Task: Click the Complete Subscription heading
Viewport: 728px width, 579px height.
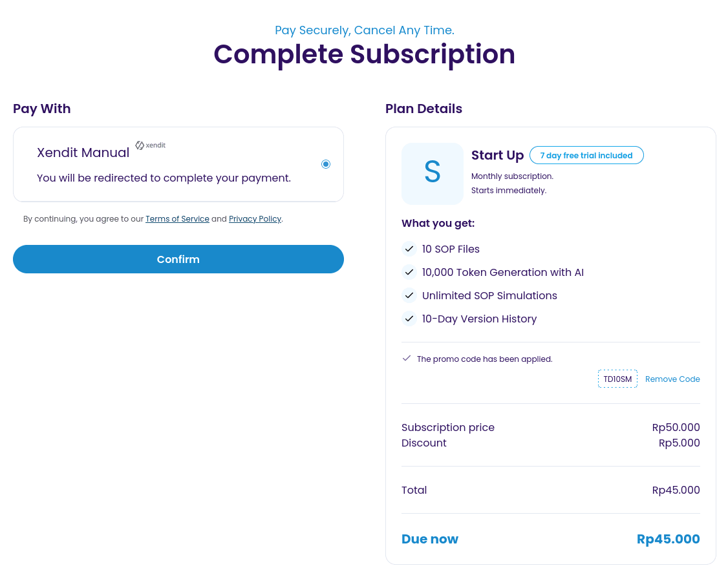Action: pos(364,54)
